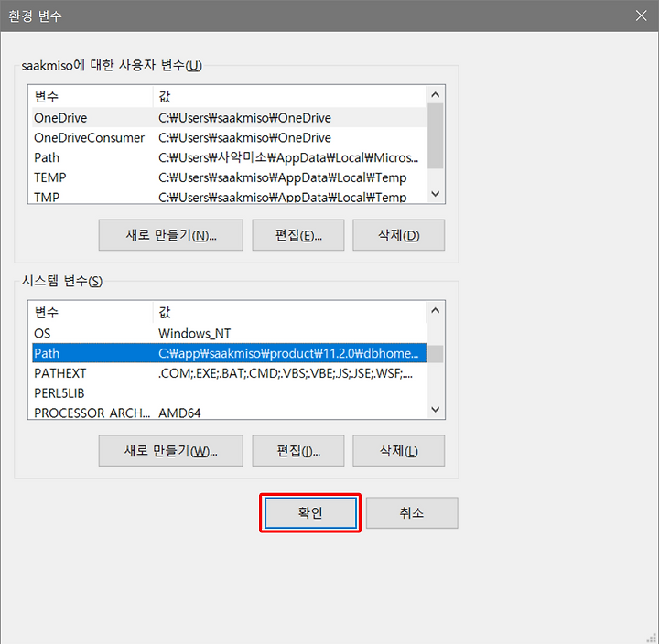Image resolution: width=659 pixels, height=644 pixels.
Task: Select the OneDriveConsumer user variable row
Action: pyautogui.click(x=229, y=138)
